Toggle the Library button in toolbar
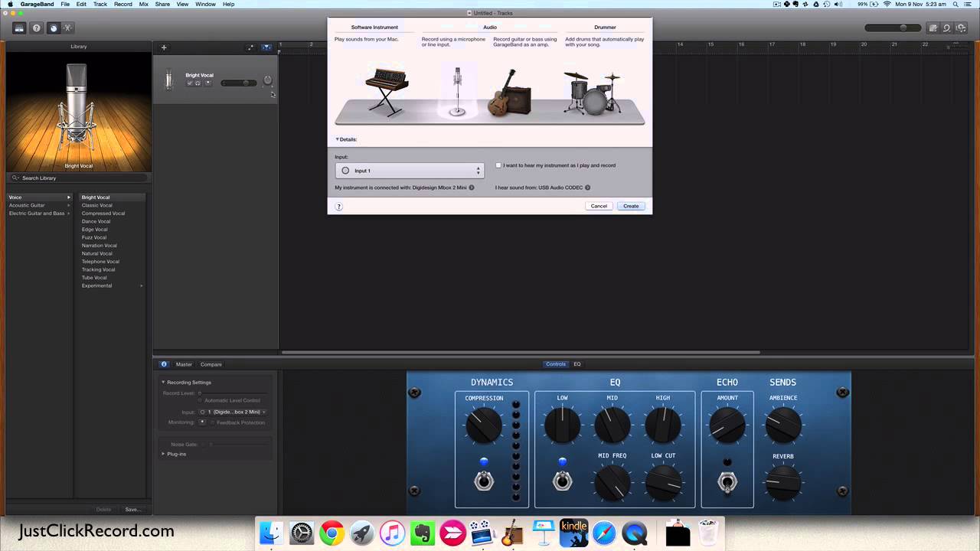This screenshot has width=980, height=551. click(x=19, y=28)
